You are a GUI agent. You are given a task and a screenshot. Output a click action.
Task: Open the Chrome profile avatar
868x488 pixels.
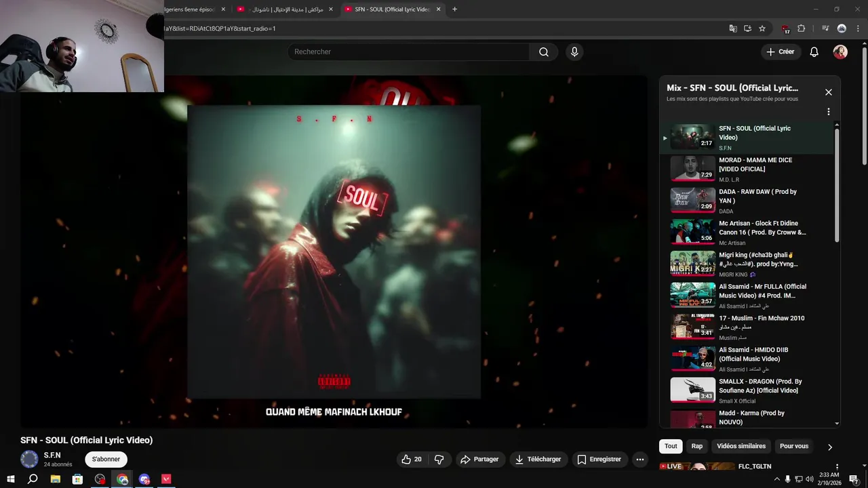[842, 28]
